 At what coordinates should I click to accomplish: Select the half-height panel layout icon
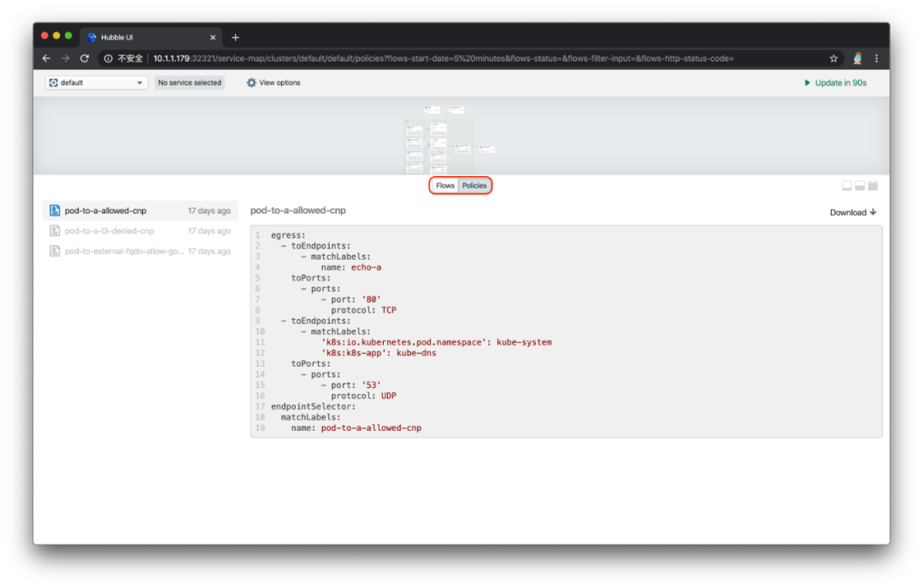860,186
